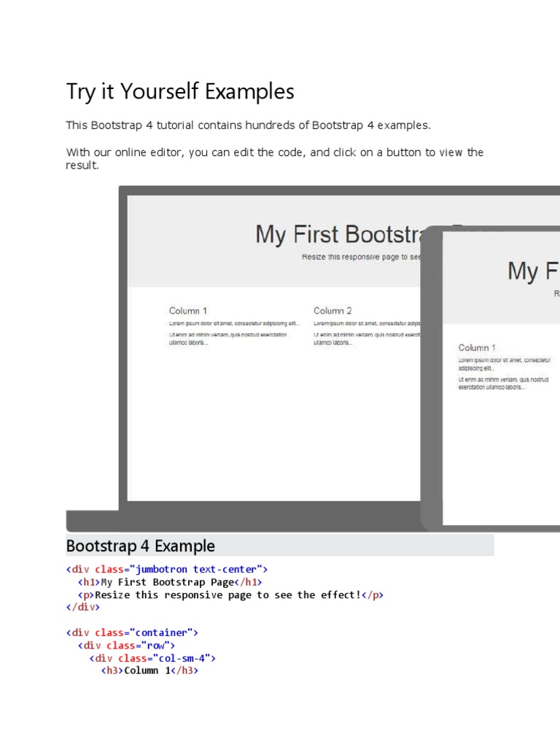Click the 'Try it Yourself Examples' heading
This screenshot has width=560, height=747.
click(x=180, y=91)
